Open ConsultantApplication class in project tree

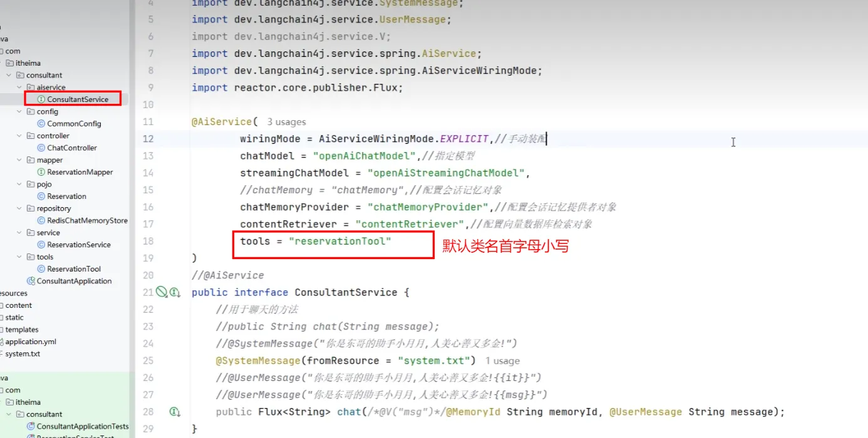[x=74, y=281]
